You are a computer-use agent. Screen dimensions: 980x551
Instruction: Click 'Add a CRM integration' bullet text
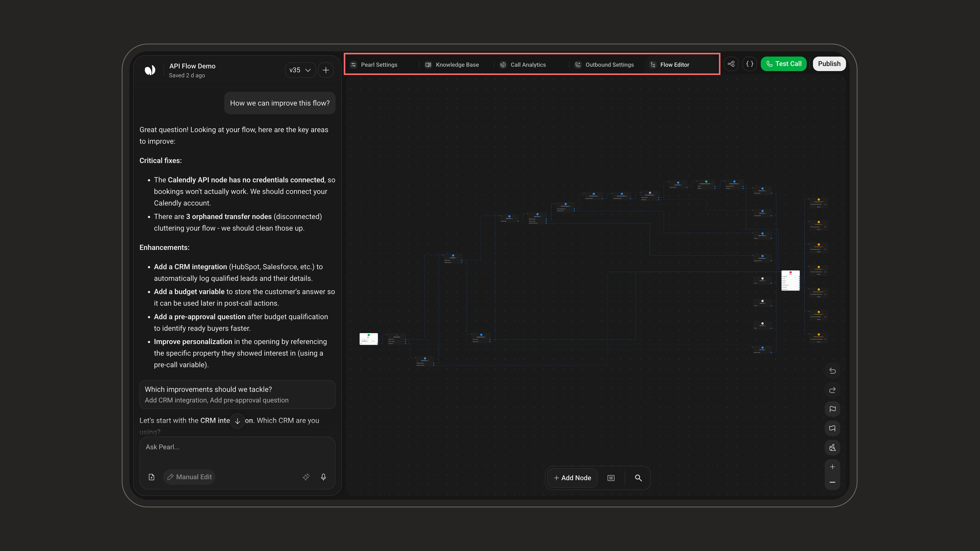pos(190,267)
